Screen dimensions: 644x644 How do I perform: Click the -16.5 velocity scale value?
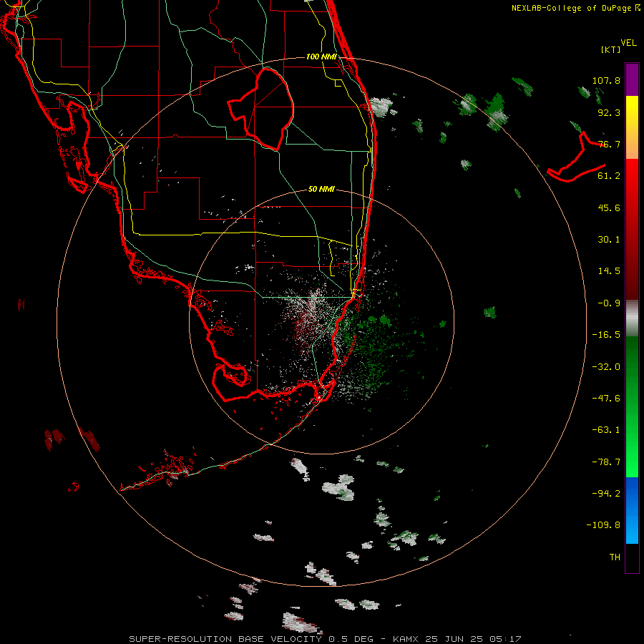[x=606, y=335]
